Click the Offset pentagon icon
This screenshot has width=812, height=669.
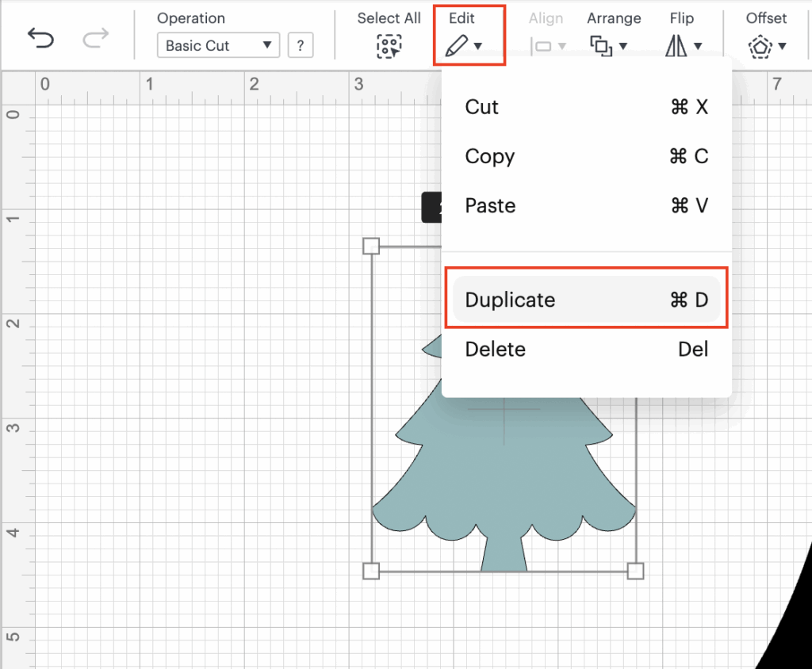pyautogui.click(x=760, y=46)
